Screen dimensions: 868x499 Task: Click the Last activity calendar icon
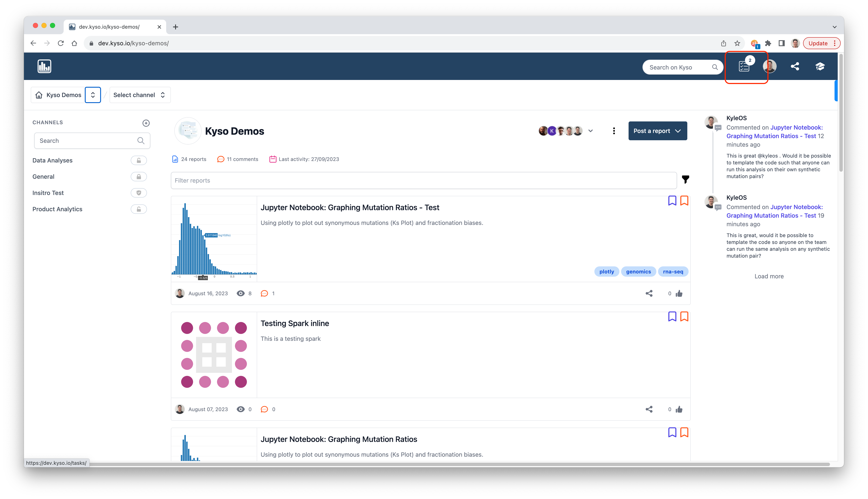[273, 159]
